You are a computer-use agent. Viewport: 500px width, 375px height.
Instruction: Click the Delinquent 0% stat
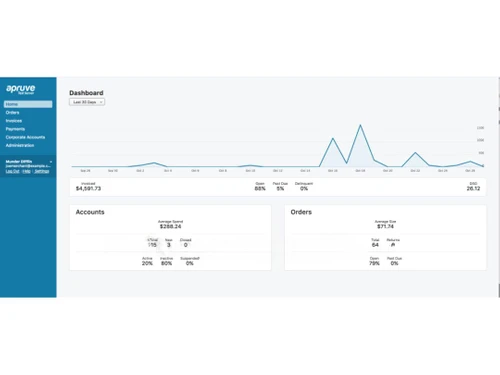tap(304, 186)
